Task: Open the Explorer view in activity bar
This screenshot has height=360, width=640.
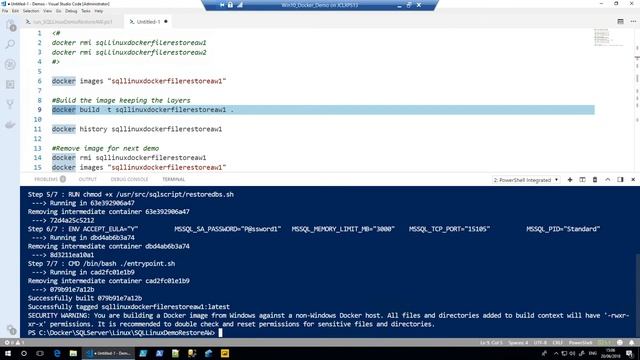Action: point(10,26)
